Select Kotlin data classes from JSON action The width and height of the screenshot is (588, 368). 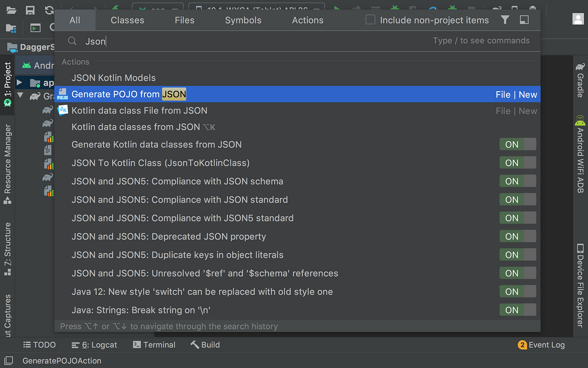pos(297,127)
